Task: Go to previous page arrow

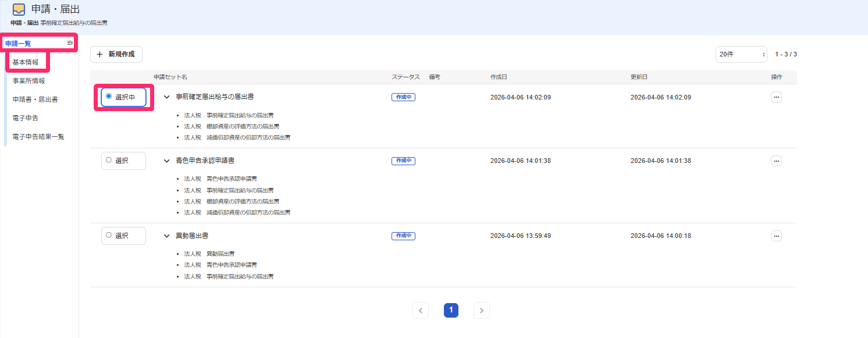Action: tap(420, 310)
